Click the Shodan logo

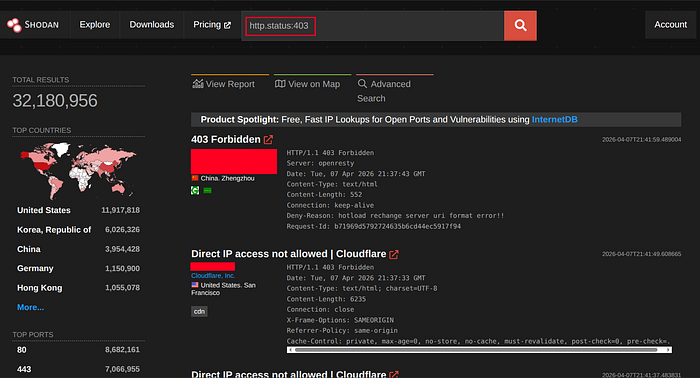[33, 25]
